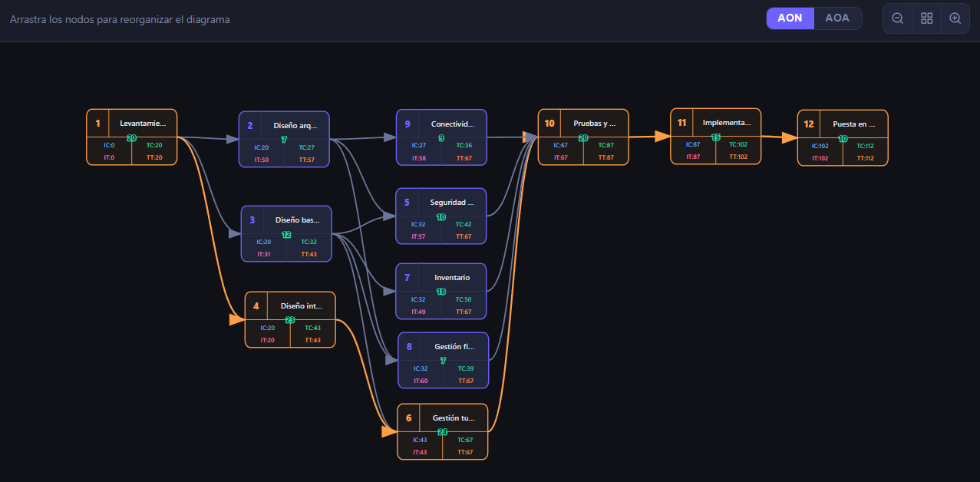Click the zoom out magnifier icon
Screen dimensions: 980x482
(897, 18)
